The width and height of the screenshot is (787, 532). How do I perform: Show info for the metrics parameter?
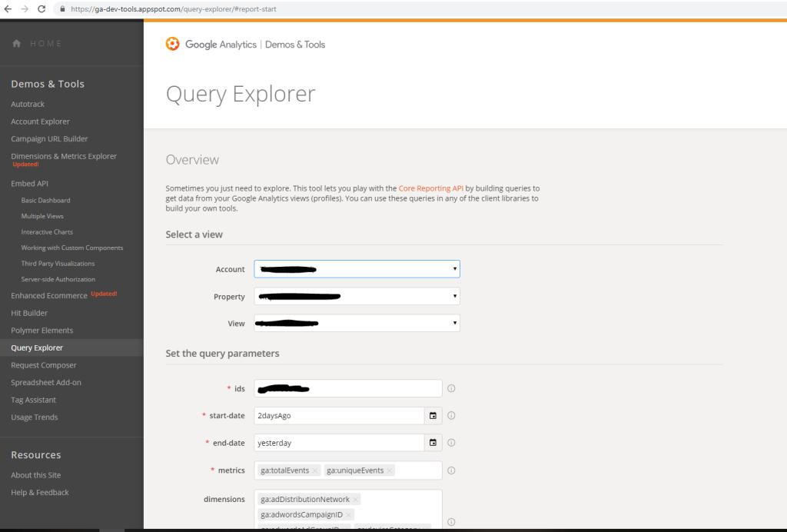coord(451,470)
